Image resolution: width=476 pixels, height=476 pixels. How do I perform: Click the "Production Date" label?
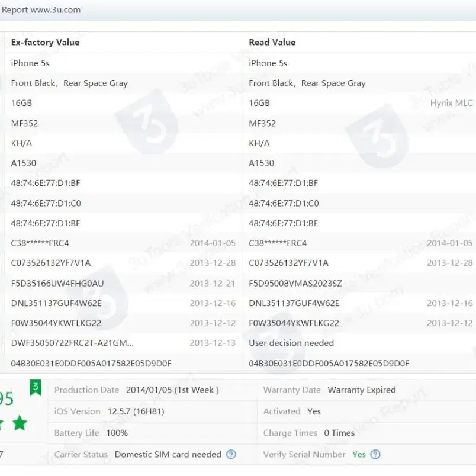click(86, 390)
